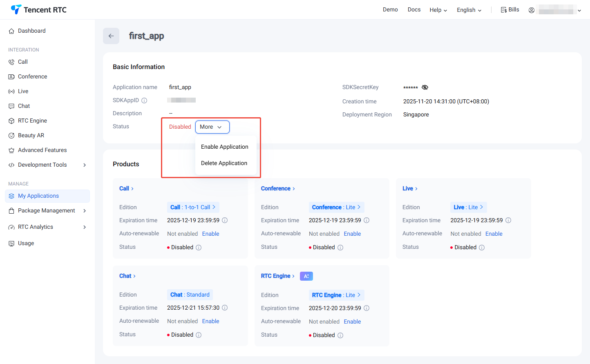Click the AI badge next to RTC Engine
Viewport: 590px width, 364px height.
[306, 276]
